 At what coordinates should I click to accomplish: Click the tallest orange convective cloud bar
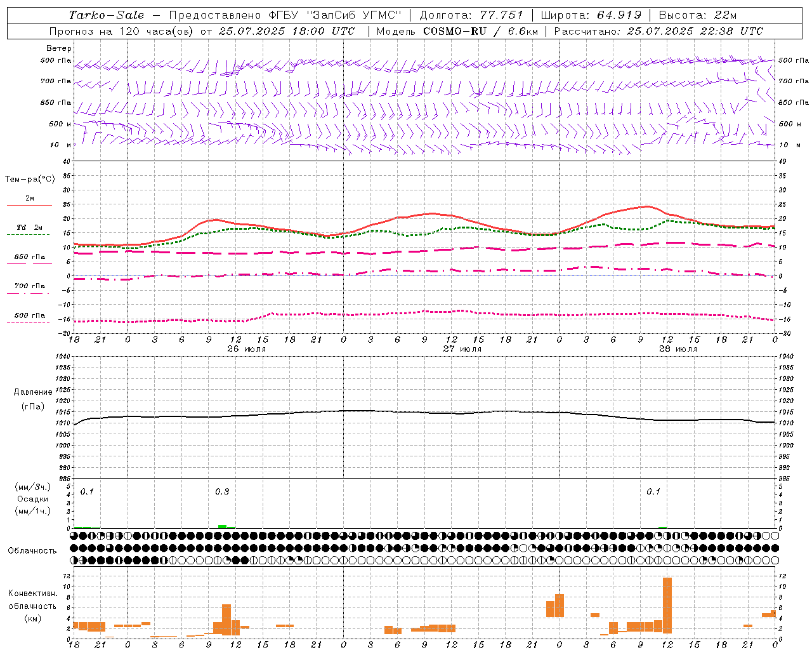coord(667,605)
